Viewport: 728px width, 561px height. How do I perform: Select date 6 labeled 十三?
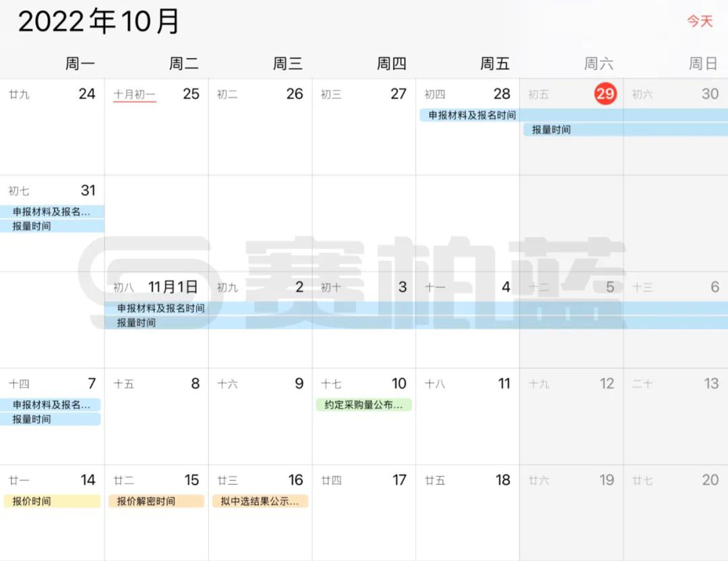click(715, 287)
